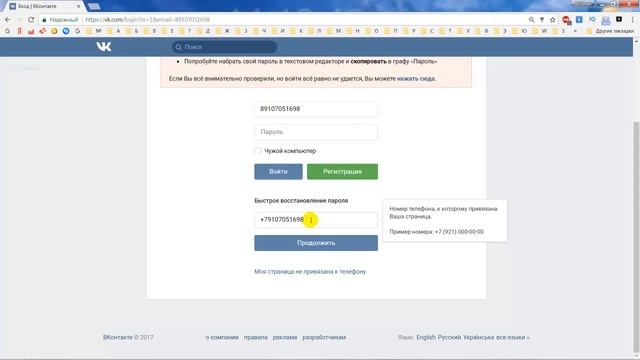Click the browser address bar URL
640x360 pixels.
click(x=147, y=20)
